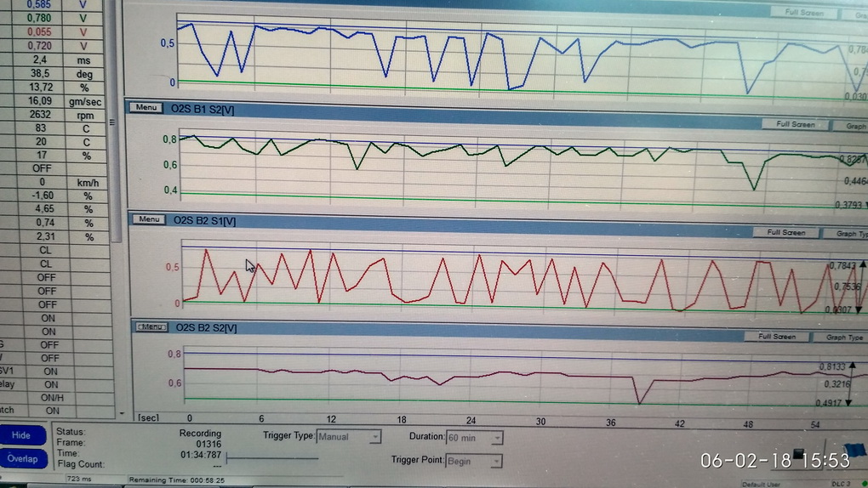Viewport: 868px width, 488px height.
Task: Make O2S B2 S2 graph Full Screen
Action: click(778, 337)
